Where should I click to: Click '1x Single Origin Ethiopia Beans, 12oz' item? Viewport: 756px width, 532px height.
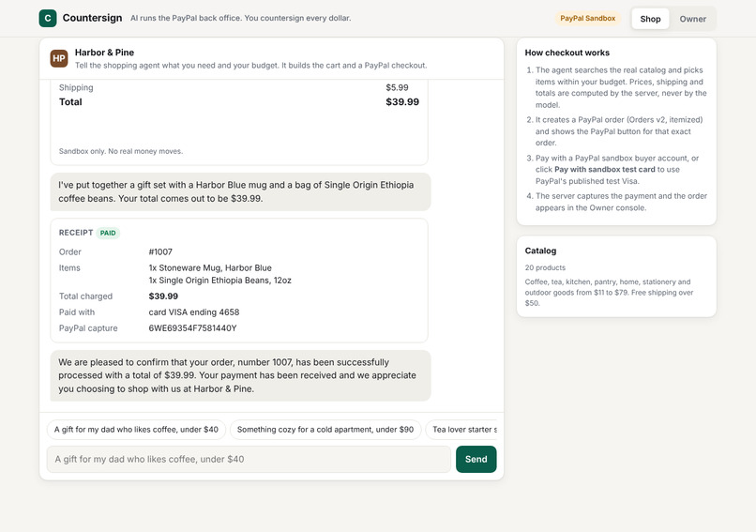pyautogui.click(x=219, y=281)
